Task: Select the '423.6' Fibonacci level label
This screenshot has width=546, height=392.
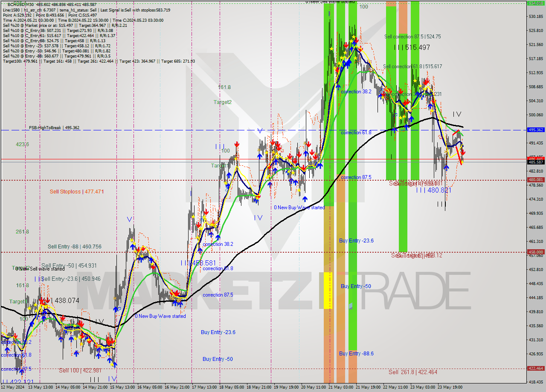Action: [22, 144]
